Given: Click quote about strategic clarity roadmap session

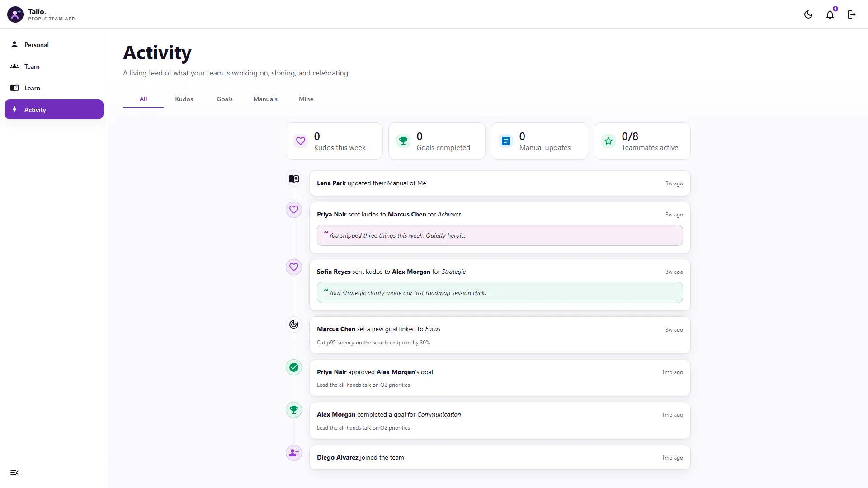Looking at the screenshot, I should click(x=500, y=293).
